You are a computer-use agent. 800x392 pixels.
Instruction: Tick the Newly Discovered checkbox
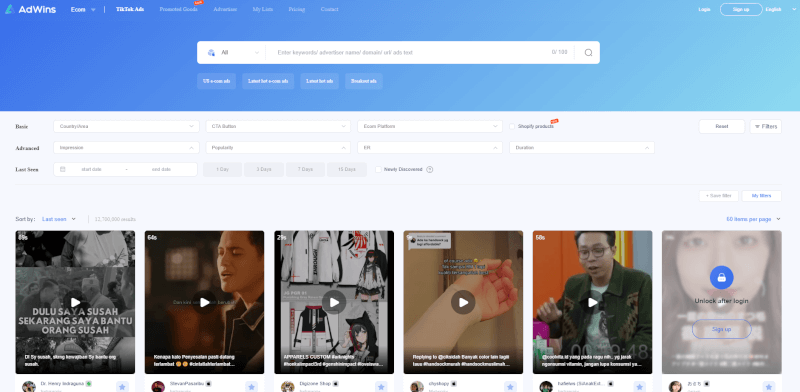click(x=378, y=169)
